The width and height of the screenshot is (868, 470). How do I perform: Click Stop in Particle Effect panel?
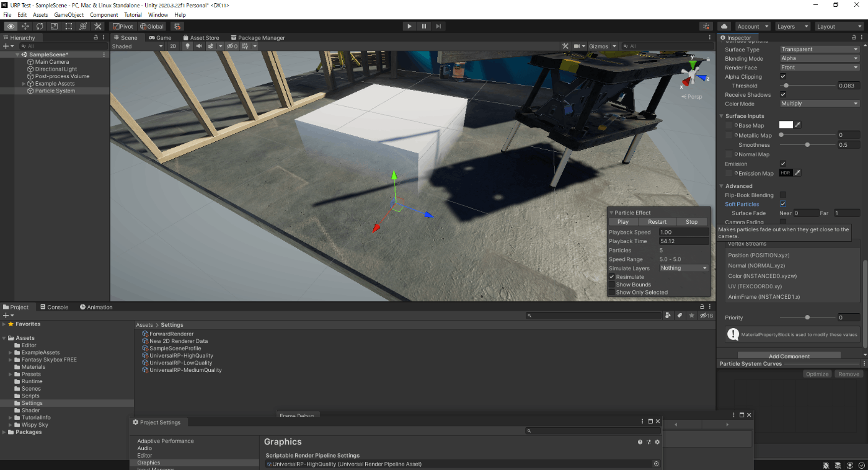(691, 222)
